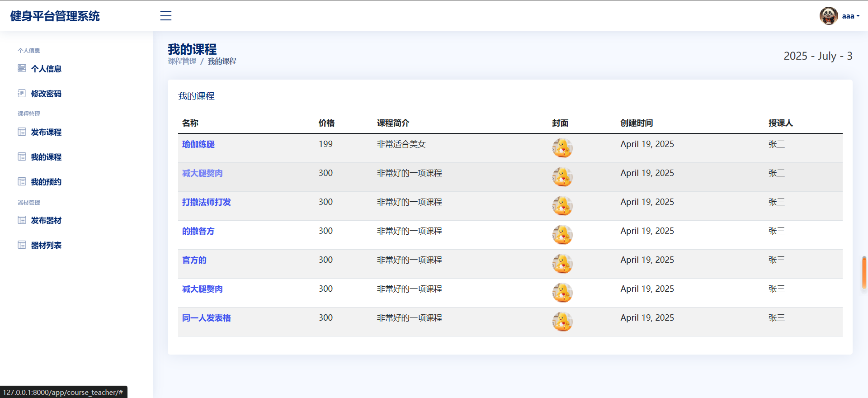Click the 健身平台管理系统 logo title
This screenshot has width=868, height=398.
(x=55, y=16)
